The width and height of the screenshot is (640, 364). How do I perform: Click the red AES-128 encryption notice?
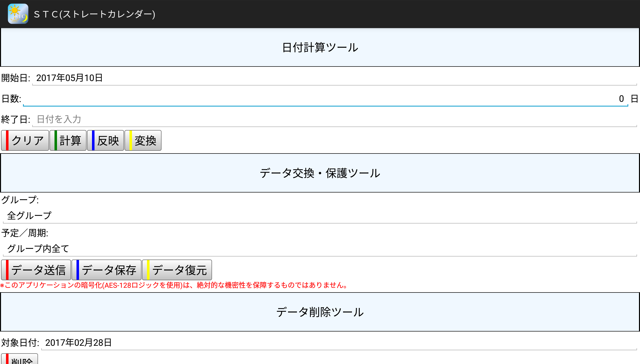pyautogui.click(x=174, y=285)
